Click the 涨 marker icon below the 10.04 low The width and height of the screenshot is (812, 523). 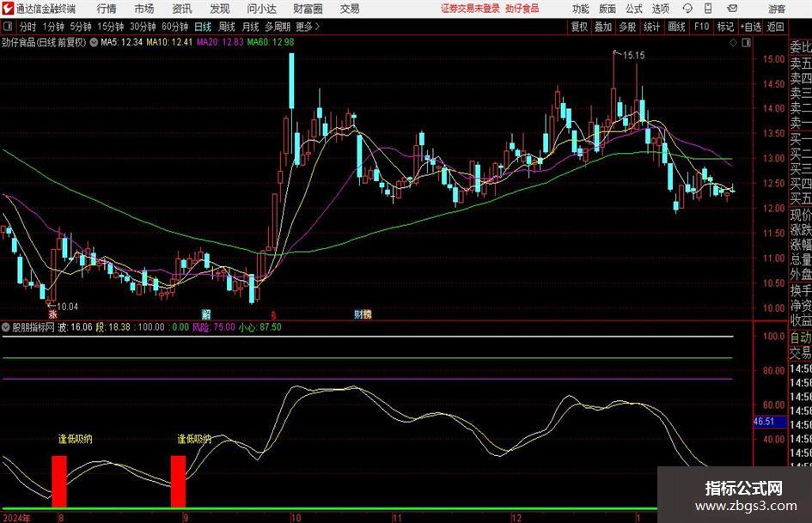coord(52,314)
